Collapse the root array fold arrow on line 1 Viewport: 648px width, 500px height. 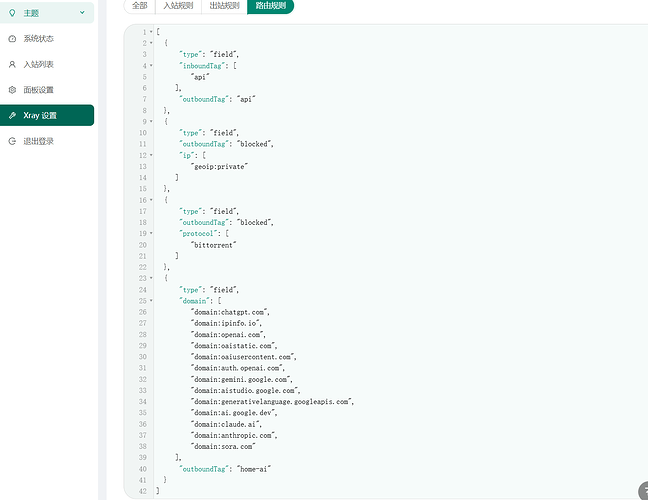[151, 32]
